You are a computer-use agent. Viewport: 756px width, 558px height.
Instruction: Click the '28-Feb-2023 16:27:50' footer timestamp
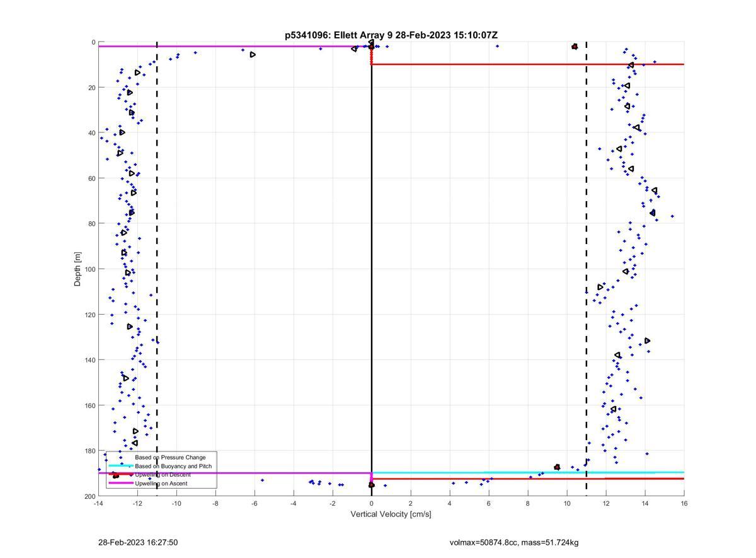tap(138, 542)
